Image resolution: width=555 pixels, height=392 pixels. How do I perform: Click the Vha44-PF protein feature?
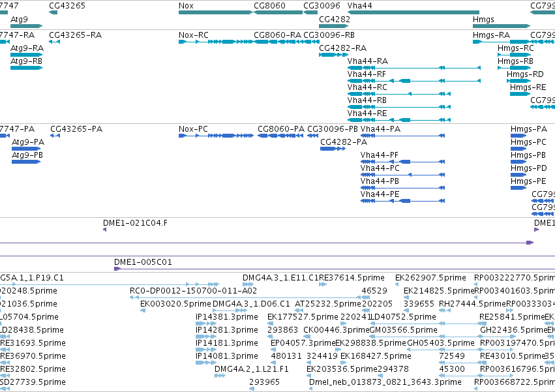(x=402, y=162)
